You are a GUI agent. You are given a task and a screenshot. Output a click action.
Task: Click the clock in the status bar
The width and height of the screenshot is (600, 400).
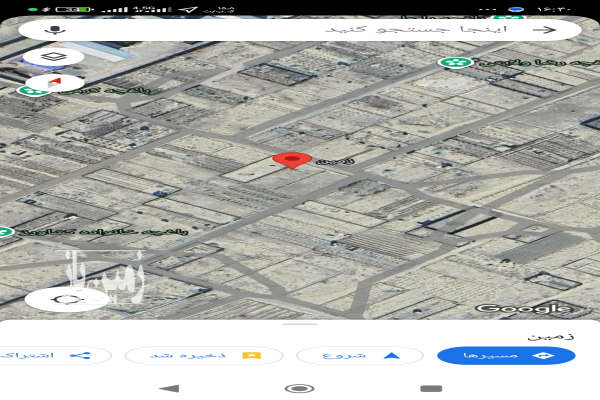pos(554,9)
